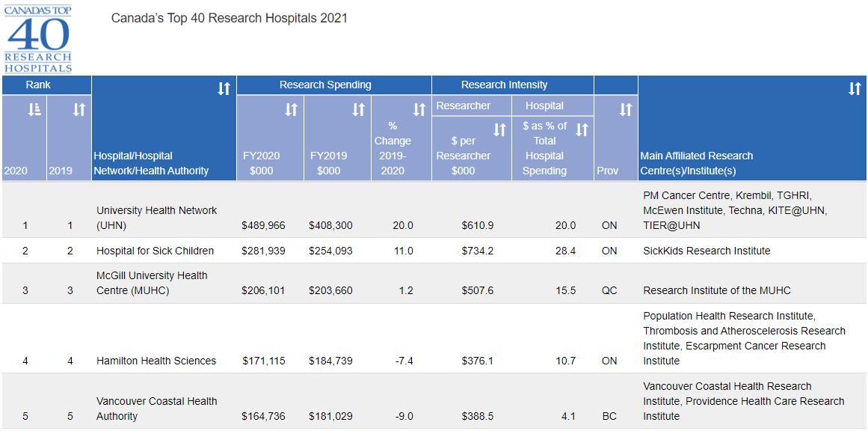Click the $206,101 FY2020 value
Viewport: 868px width, 431px height.
(x=263, y=291)
